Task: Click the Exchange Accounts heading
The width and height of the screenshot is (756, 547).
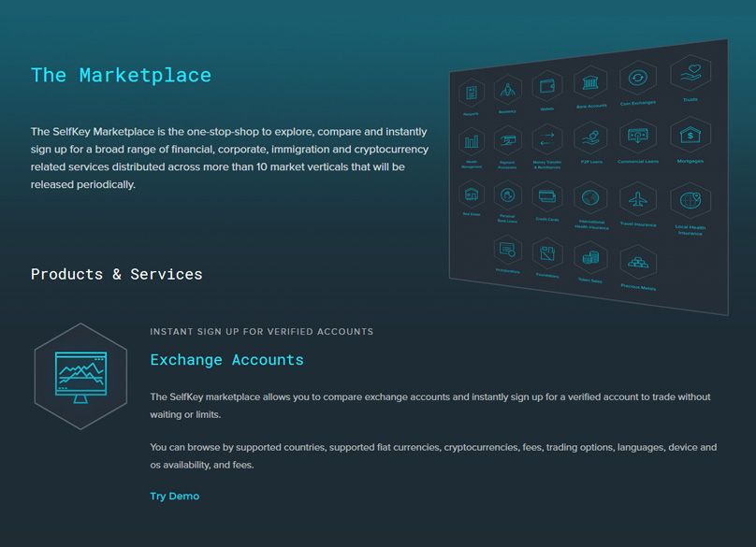Action: (x=226, y=359)
